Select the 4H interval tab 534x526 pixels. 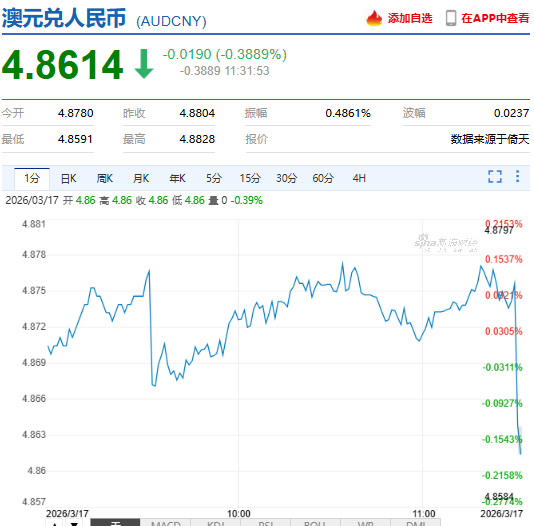click(359, 178)
